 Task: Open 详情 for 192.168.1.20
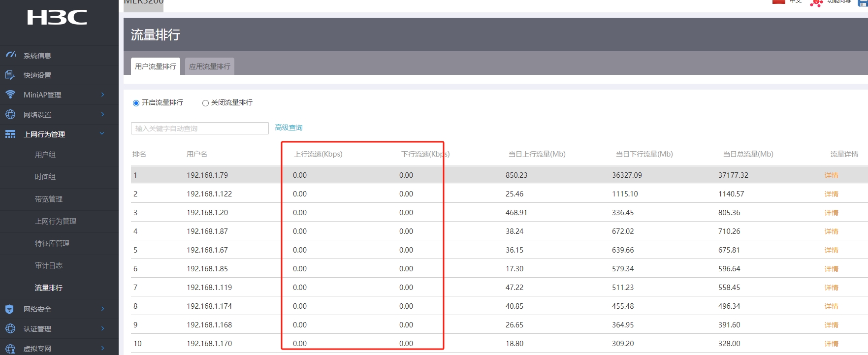(832, 213)
